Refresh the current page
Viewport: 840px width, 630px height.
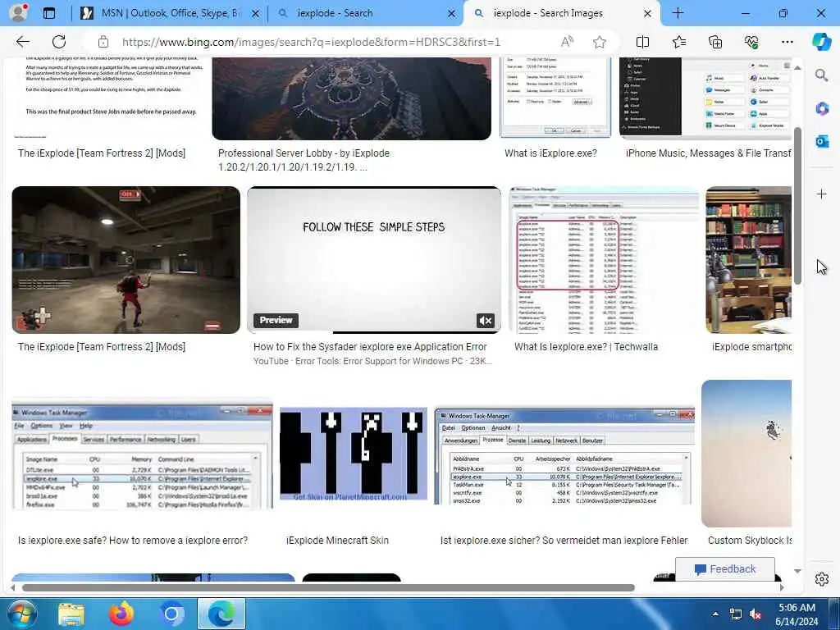[x=59, y=42]
